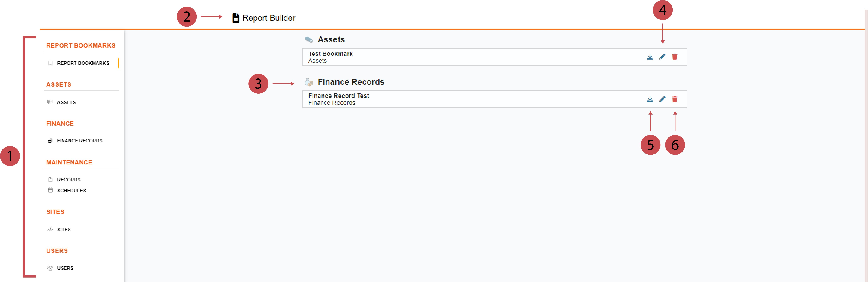Open the Assets sidebar item
The width and height of the screenshot is (868, 282).
tap(66, 102)
